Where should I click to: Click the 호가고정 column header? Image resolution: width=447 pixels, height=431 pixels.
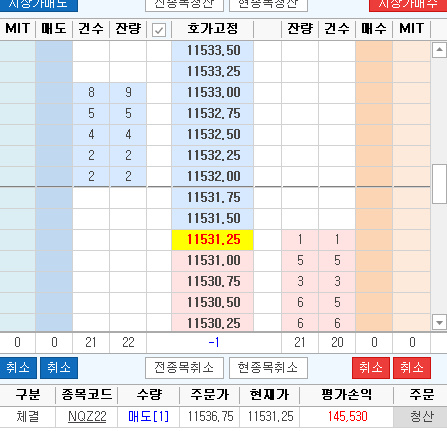(x=213, y=29)
